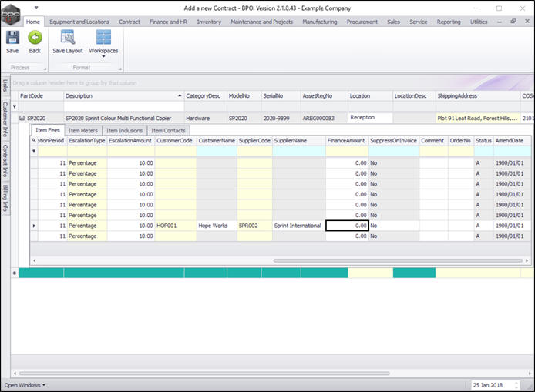Open the quick access toolbar arrow
Screen dimensions: 535x392
click(x=36, y=8)
